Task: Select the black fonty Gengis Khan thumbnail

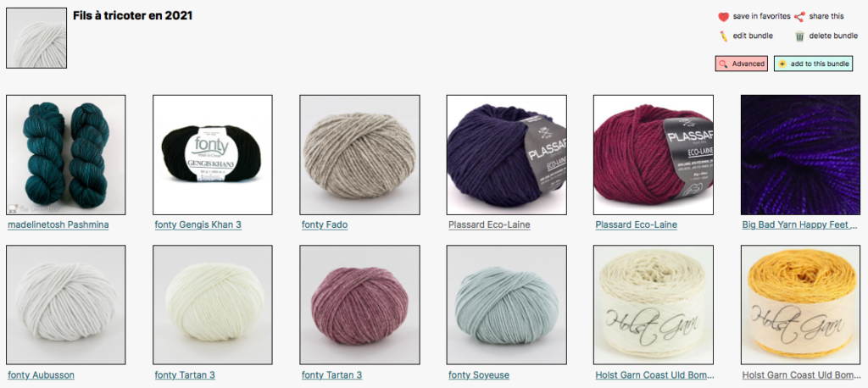Action: pos(213,155)
